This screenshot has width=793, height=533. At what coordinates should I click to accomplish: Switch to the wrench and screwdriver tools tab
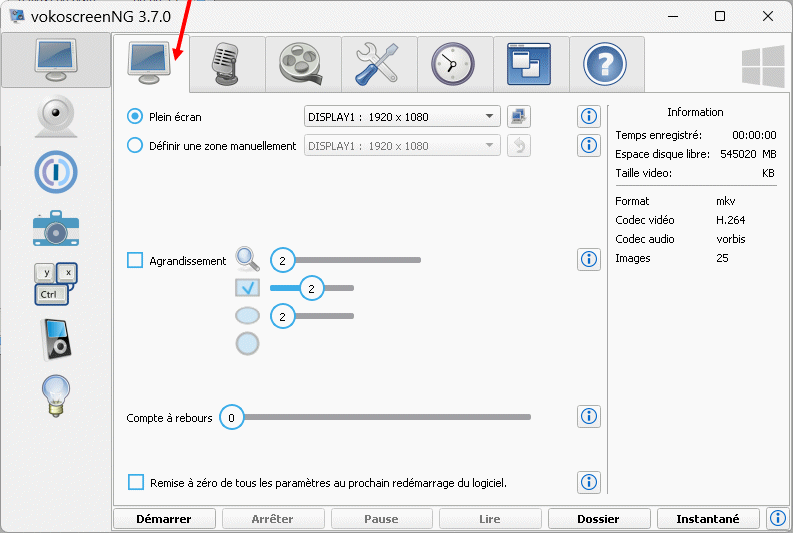pyautogui.click(x=379, y=64)
